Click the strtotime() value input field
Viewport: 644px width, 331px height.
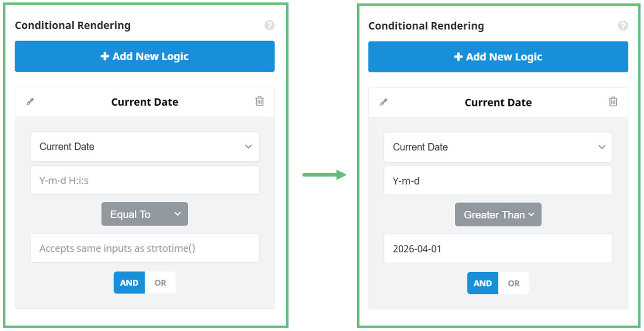145,248
